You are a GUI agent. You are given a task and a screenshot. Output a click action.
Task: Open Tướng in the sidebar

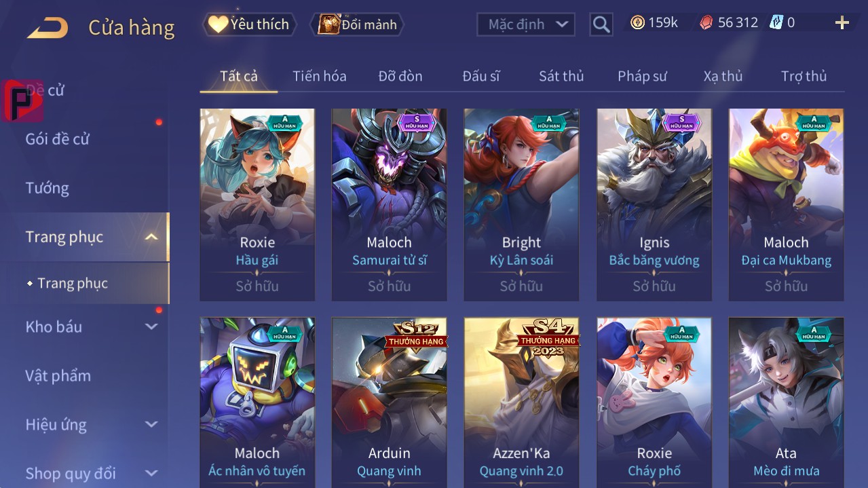48,188
